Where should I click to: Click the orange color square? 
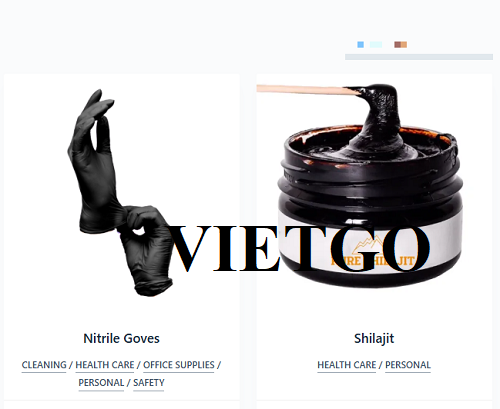coord(404,45)
